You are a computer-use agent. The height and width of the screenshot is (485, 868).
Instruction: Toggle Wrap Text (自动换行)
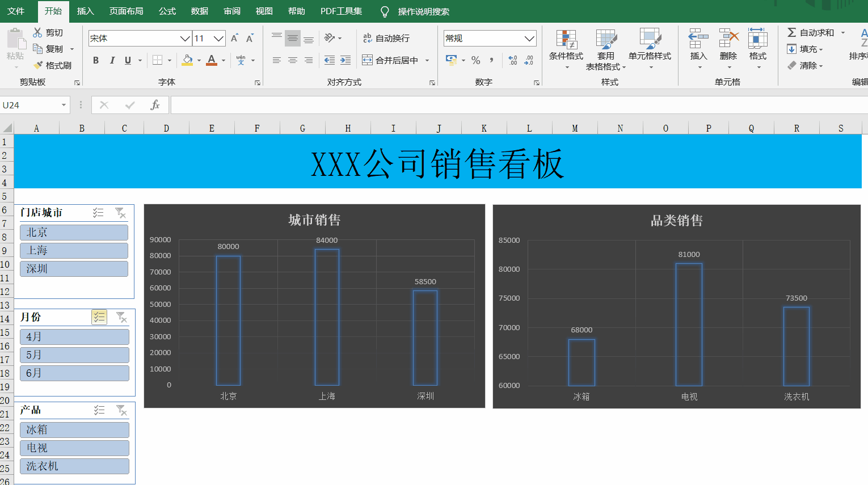386,38
